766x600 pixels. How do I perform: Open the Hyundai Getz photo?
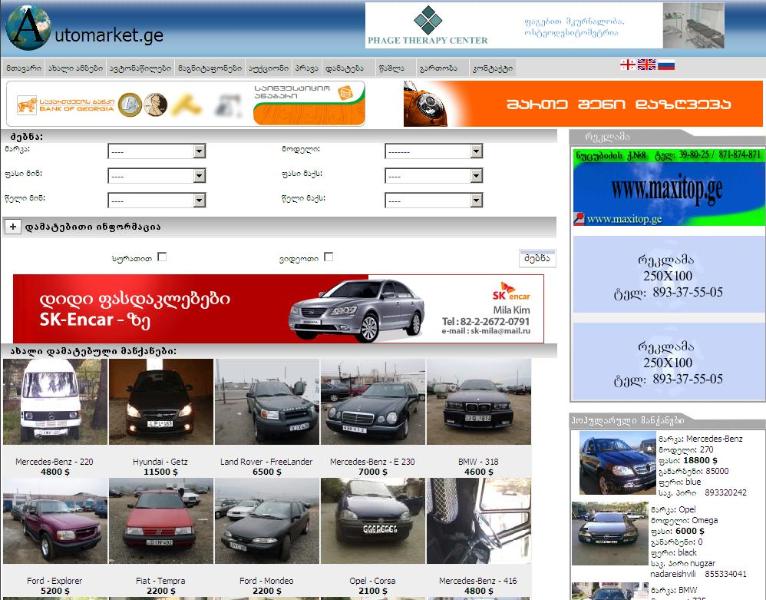pos(161,402)
